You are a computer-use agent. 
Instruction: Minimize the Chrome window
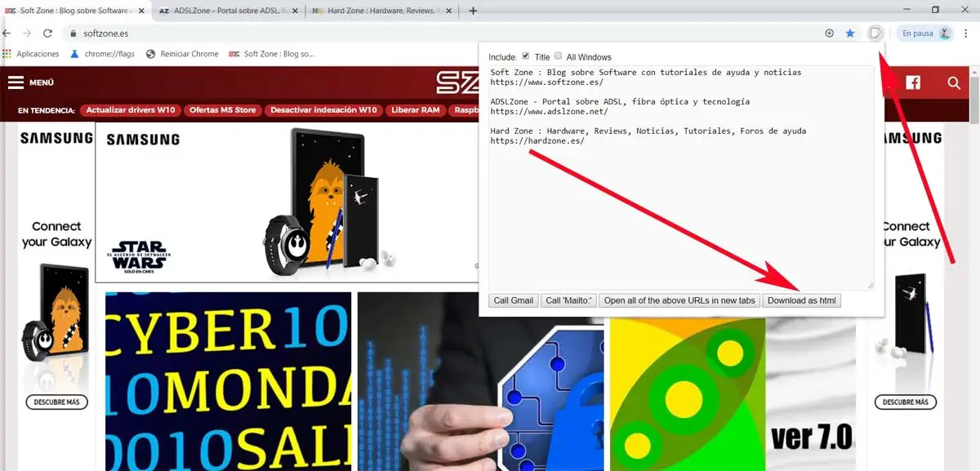[x=906, y=10]
